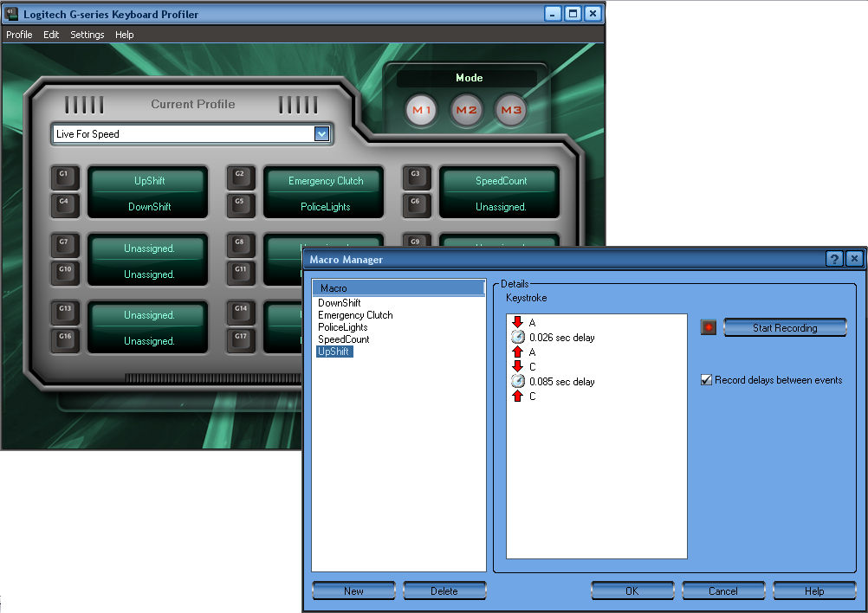Click the G17 key icon

pos(241,339)
